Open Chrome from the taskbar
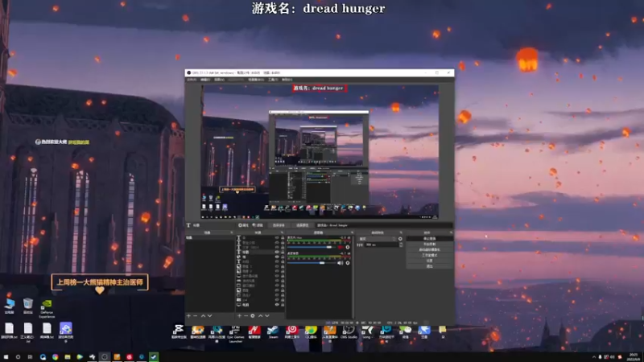Viewport: 644px width, 362px height. [55, 357]
